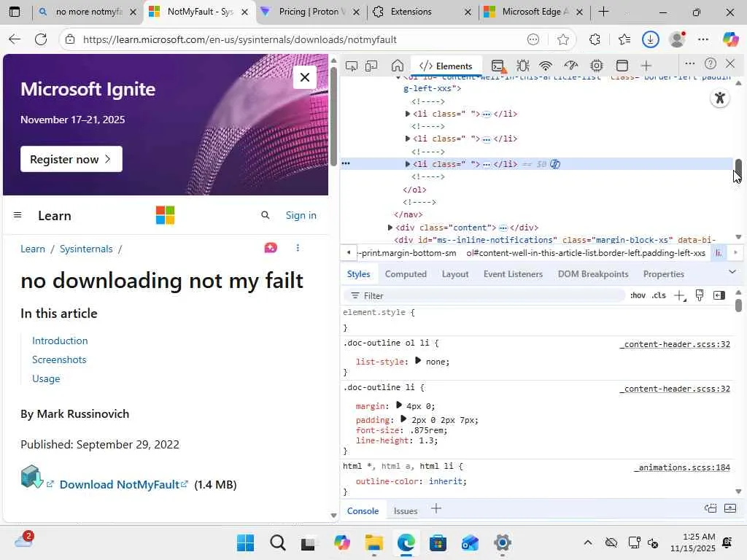The width and height of the screenshot is (747, 560).
Task: Expand the padding property triangle
Action: click(x=403, y=419)
